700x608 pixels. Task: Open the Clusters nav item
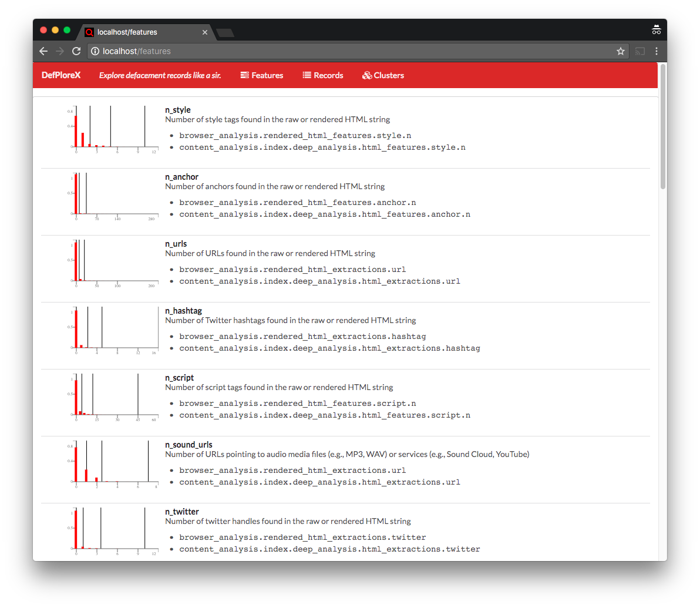(383, 76)
